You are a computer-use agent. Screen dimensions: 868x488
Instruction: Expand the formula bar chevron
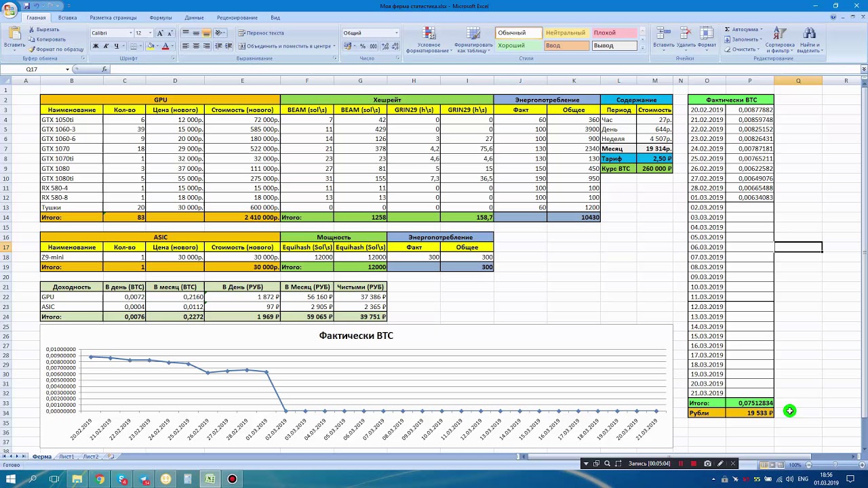[863, 69]
